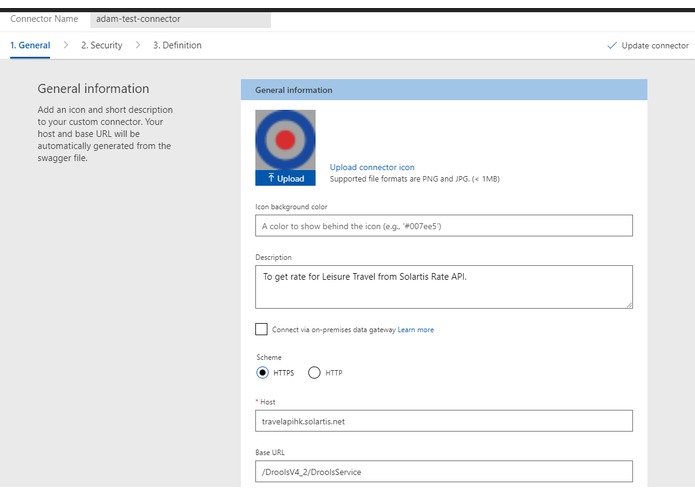This screenshot has height=494, width=695.
Task: Select the HTTPS scheme radio button
Action: click(x=262, y=373)
